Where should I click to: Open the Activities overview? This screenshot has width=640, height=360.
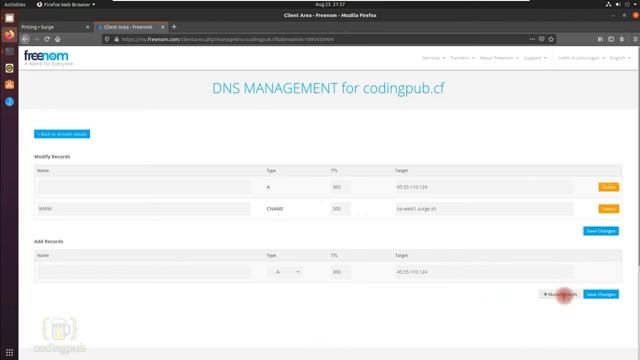click(x=15, y=4)
